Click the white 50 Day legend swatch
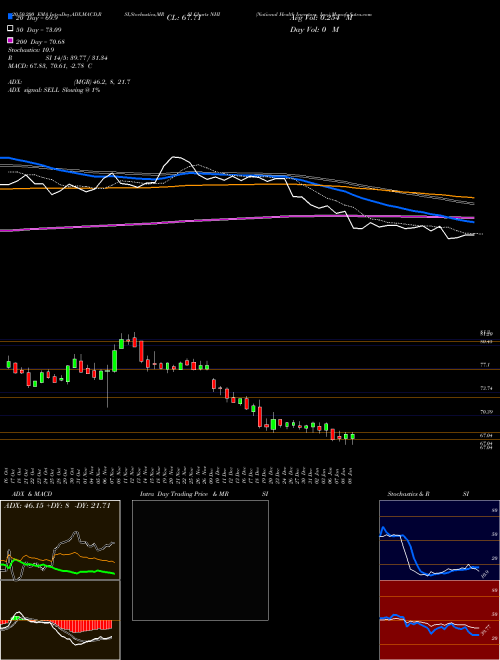Viewport: 500px width, 660px height. 10,29
